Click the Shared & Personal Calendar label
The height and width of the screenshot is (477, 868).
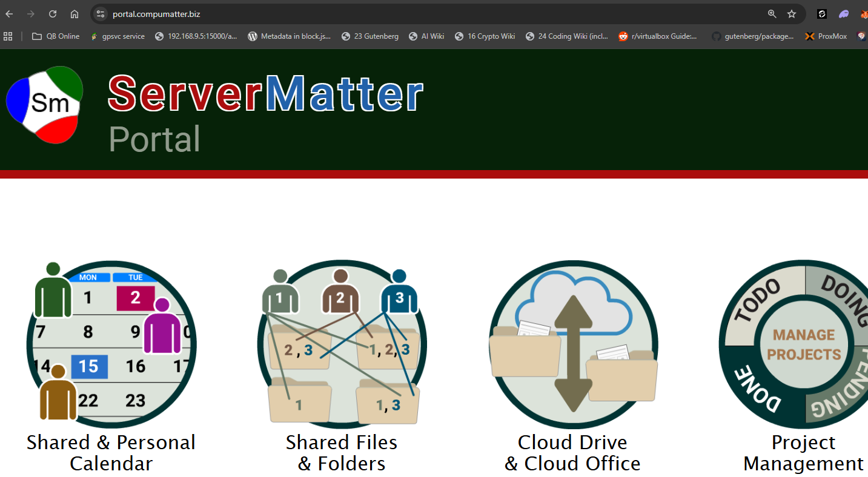pos(111,453)
